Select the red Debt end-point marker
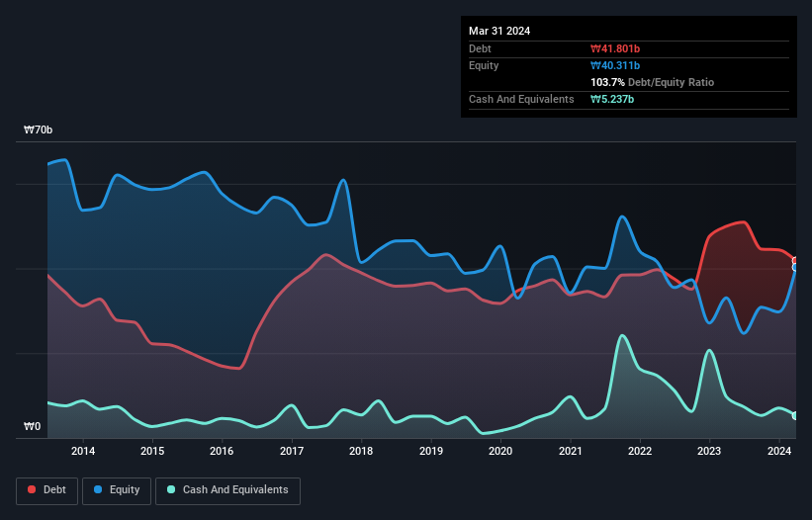Image resolution: width=812 pixels, height=520 pixels. pos(795,261)
